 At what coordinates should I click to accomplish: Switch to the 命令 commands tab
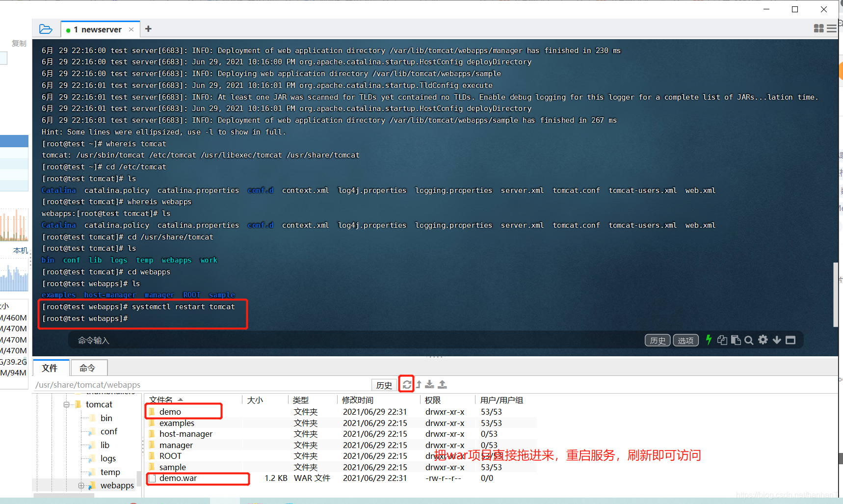point(88,368)
